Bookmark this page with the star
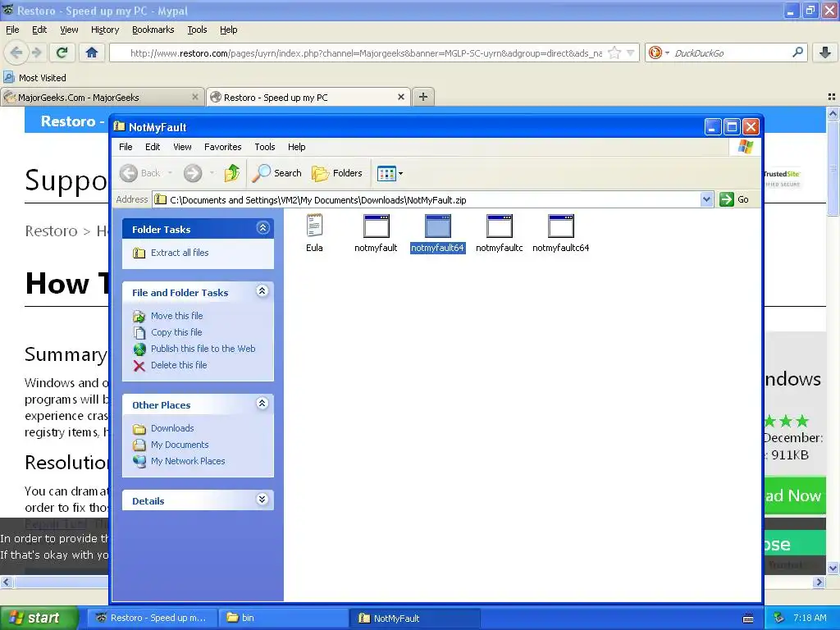Screen dimensions: 840x630 pyautogui.click(x=614, y=53)
